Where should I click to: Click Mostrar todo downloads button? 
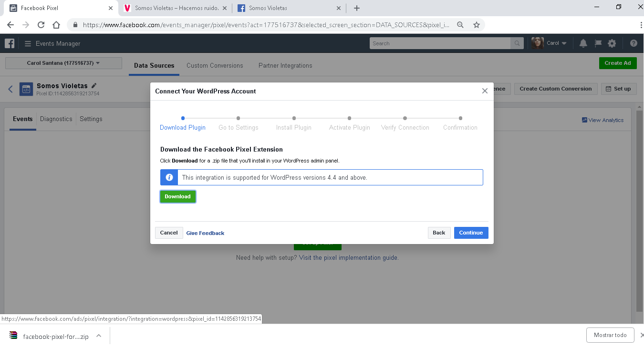click(610, 335)
